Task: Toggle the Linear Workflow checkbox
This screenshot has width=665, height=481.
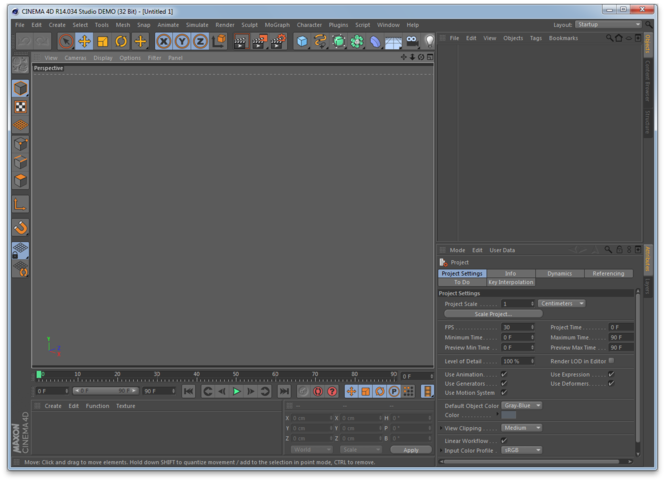Action: pos(504,441)
